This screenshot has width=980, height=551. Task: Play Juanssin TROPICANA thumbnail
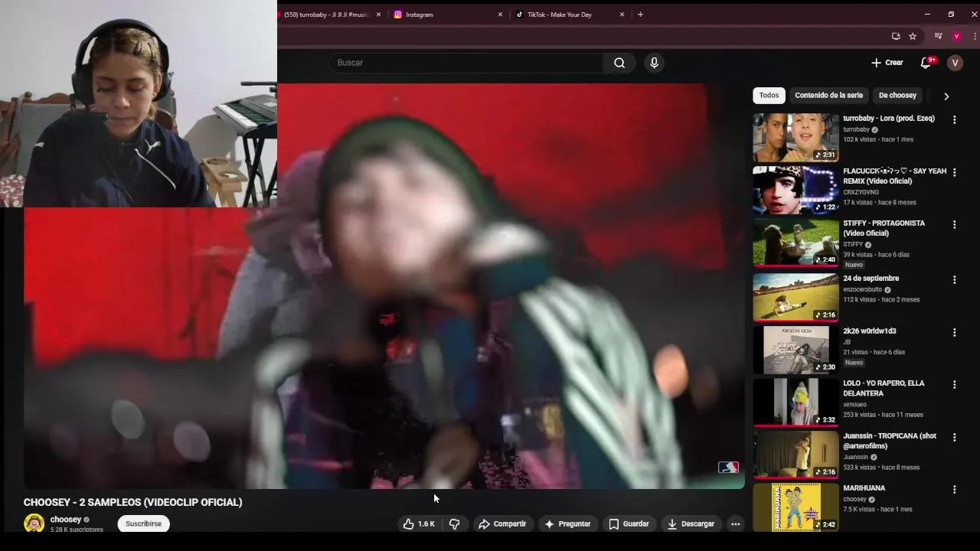click(795, 455)
